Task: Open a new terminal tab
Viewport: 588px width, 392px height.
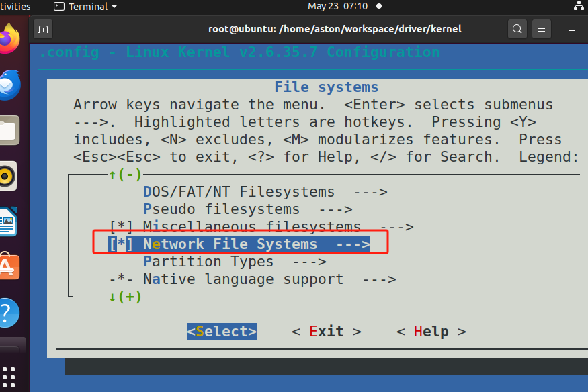Action: (x=43, y=30)
